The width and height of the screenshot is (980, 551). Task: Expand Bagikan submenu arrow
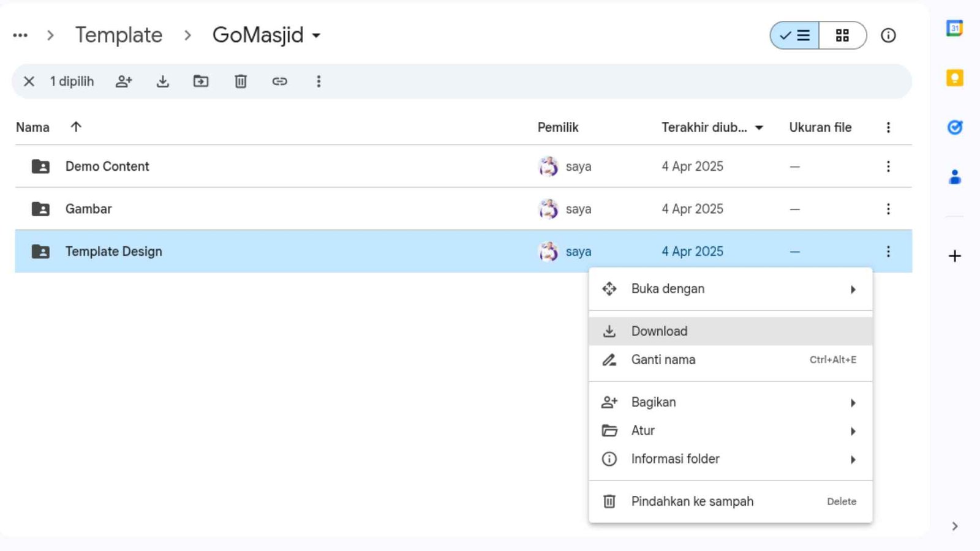pos(853,402)
